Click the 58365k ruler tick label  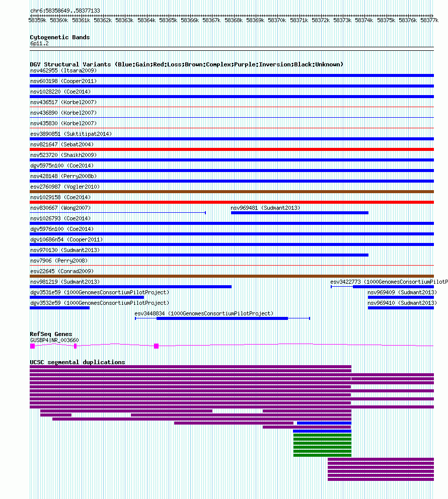coord(168,20)
